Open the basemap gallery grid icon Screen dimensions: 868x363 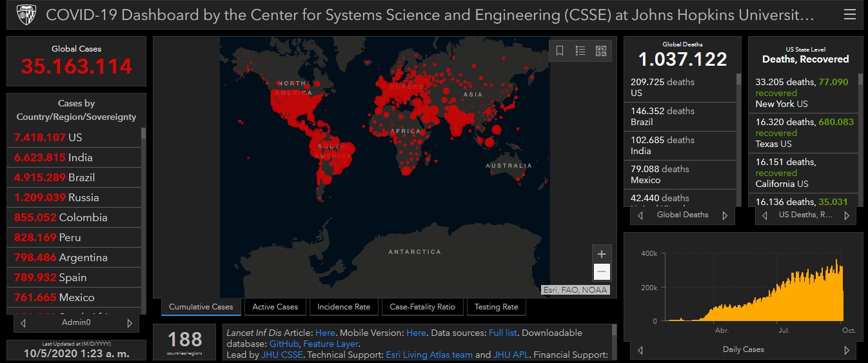coord(601,50)
